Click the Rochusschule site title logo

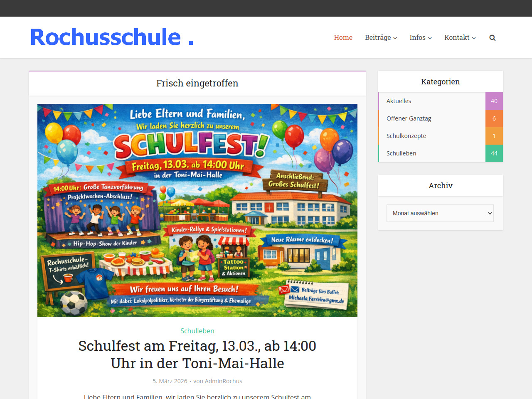point(112,37)
